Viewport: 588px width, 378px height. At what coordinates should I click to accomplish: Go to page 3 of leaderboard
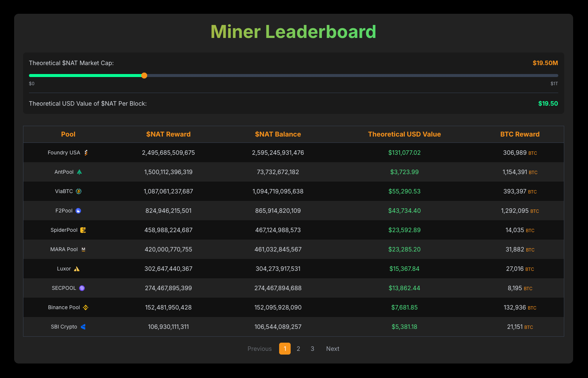tap(312, 349)
